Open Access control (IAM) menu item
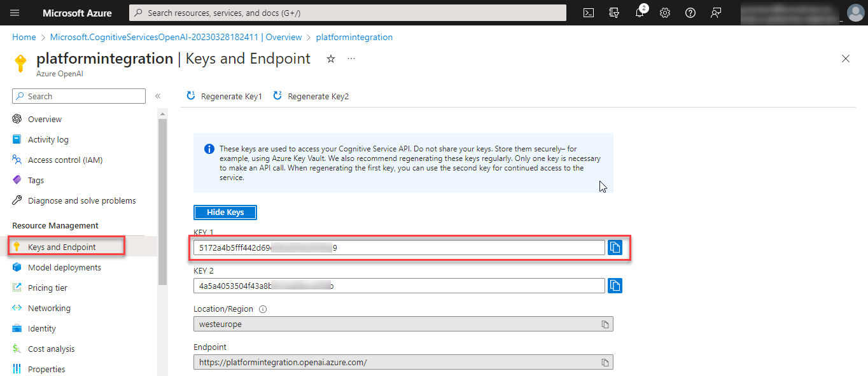The height and width of the screenshot is (376, 868). click(x=65, y=160)
